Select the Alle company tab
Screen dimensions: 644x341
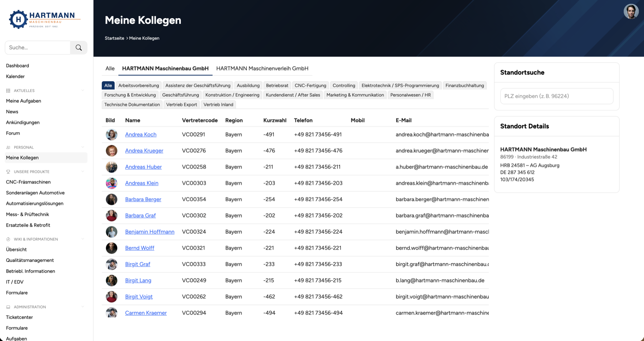click(x=109, y=68)
